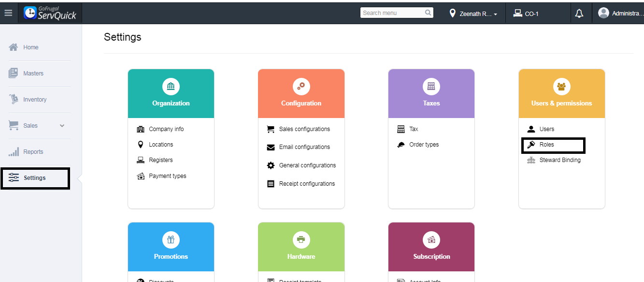Open General configurations link
Viewport: 644px width, 282px height.
pos(308,165)
